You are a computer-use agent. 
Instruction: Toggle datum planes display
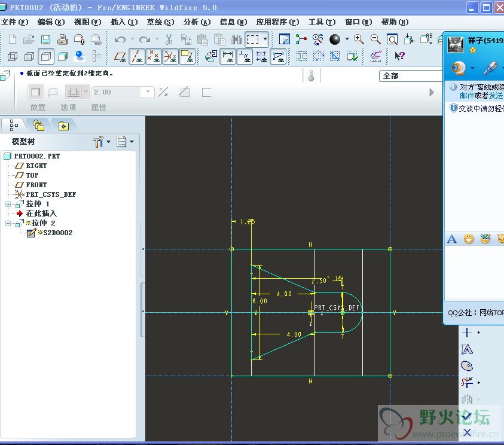pos(120,57)
